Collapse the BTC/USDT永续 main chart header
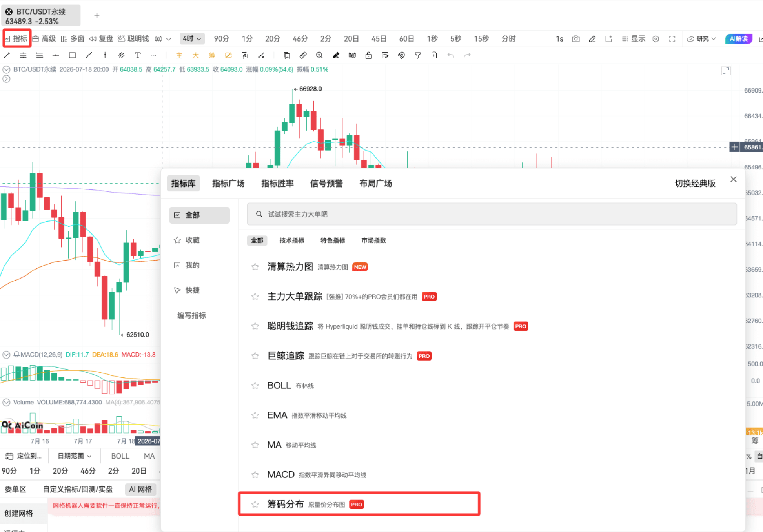763x532 pixels. [6, 69]
